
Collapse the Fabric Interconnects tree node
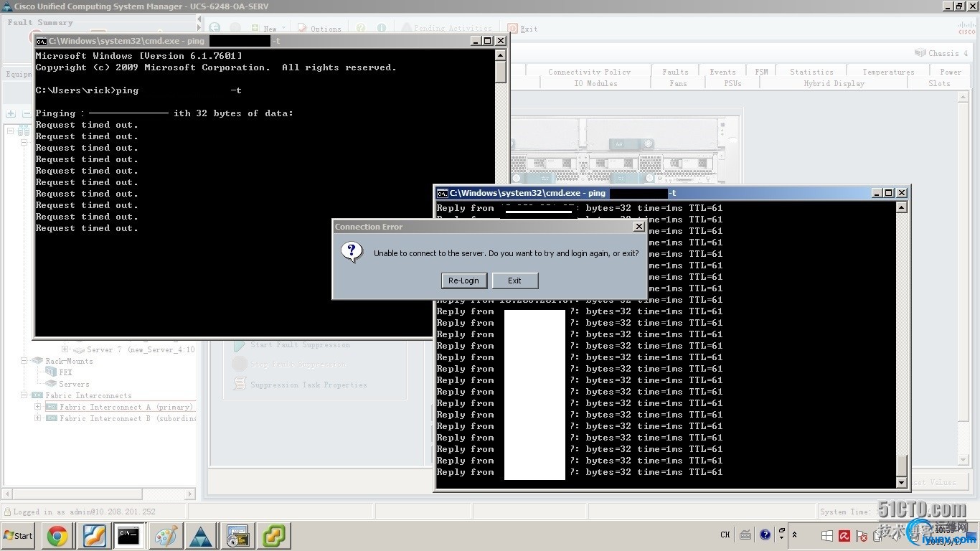[24, 395]
